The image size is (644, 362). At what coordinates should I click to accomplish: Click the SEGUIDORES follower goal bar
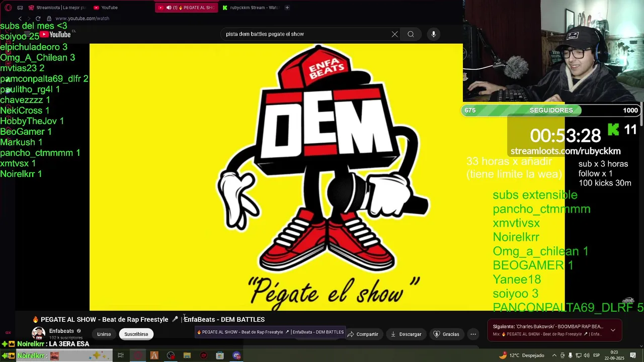point(551,110)
